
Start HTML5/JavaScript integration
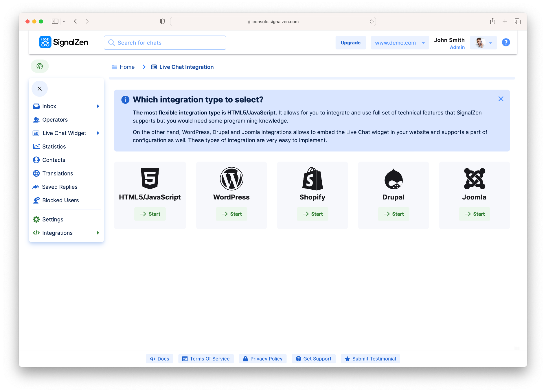[150, 214]
